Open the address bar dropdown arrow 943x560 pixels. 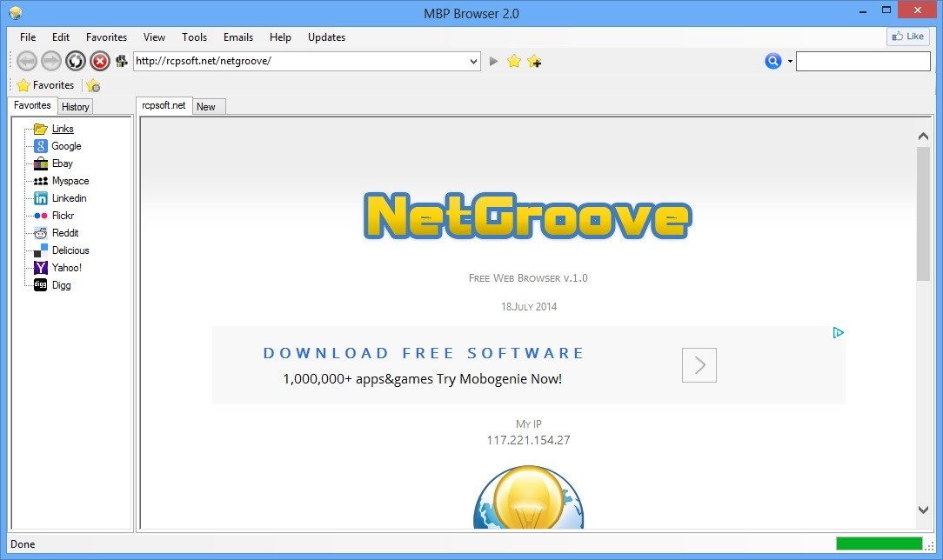474,61
